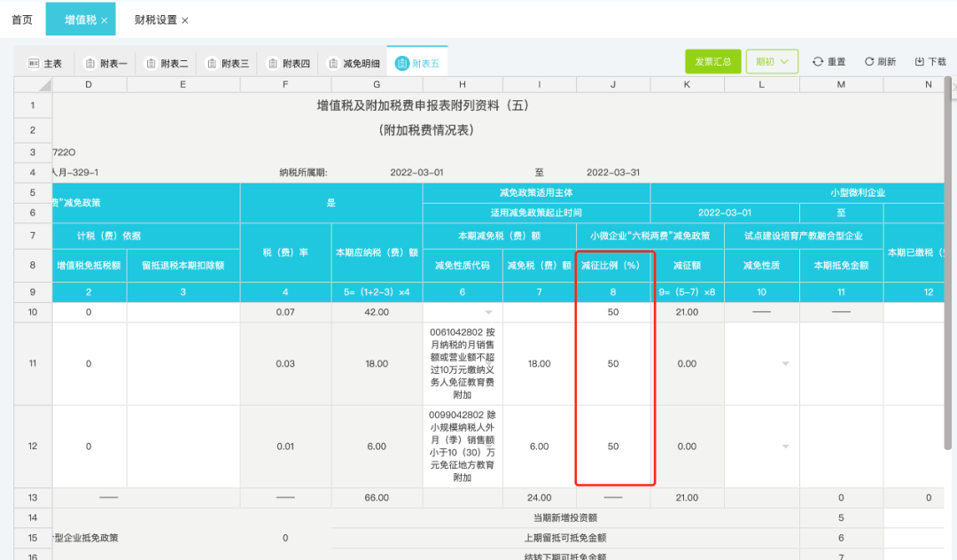Click the 减征比例 cell showing 50 in row 11
This screenshot has height=560, width=957.
pyautogui.click(x=613, y=363)
